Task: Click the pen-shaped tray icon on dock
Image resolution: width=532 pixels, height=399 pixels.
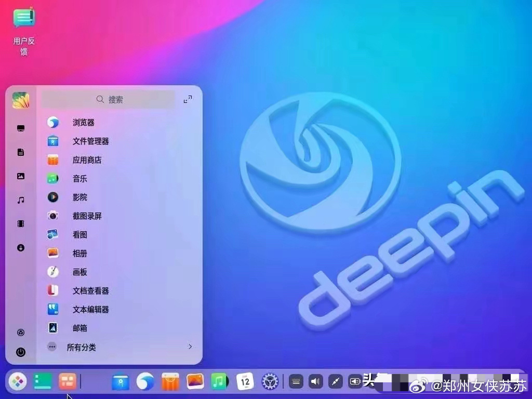Action: (335, 382)
